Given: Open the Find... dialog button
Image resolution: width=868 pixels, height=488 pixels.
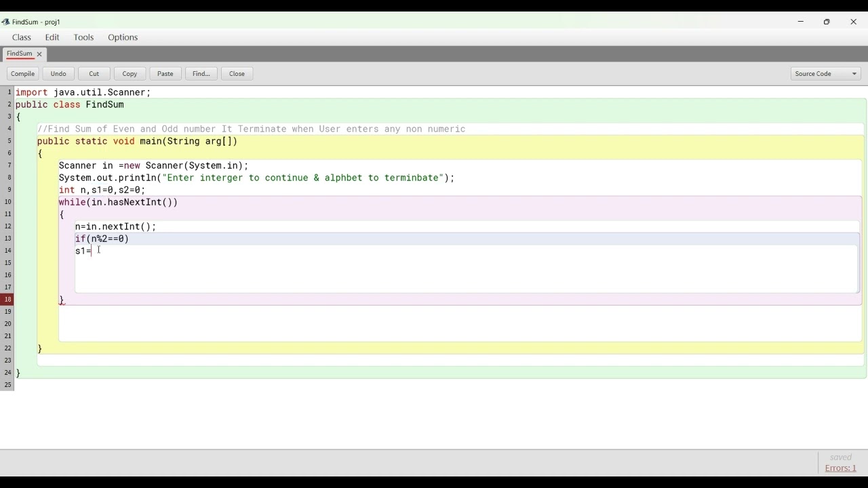Looking at the screenshot, I should click(201, 74).
